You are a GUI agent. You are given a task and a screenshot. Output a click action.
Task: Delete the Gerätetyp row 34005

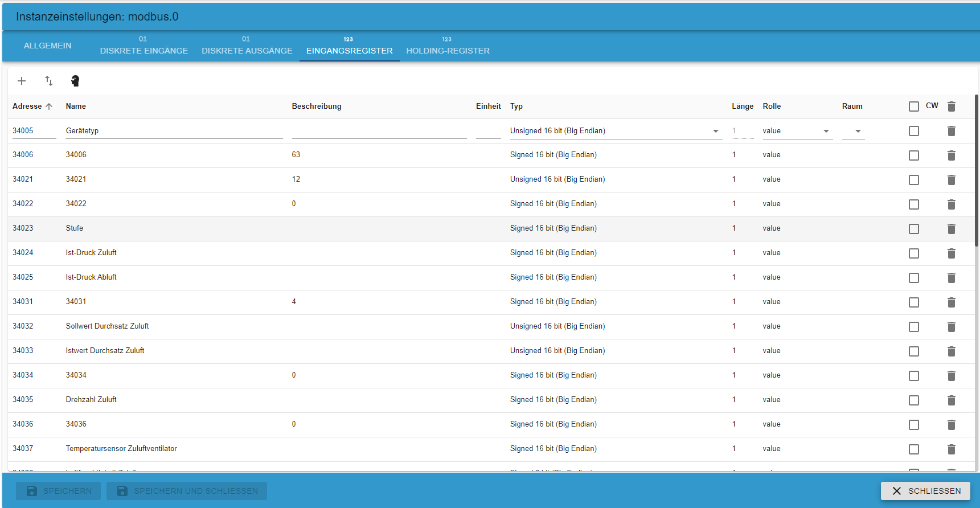(x=952, y=131)
